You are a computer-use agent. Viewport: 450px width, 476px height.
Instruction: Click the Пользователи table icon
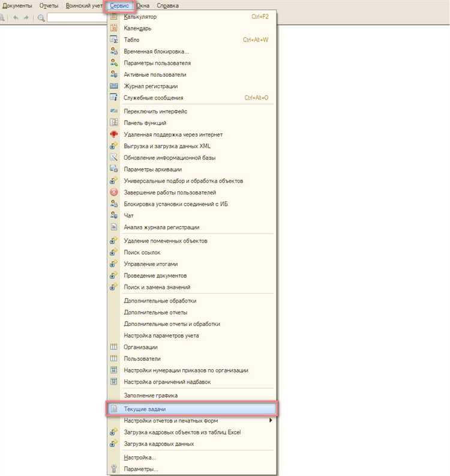coord(113,358)
